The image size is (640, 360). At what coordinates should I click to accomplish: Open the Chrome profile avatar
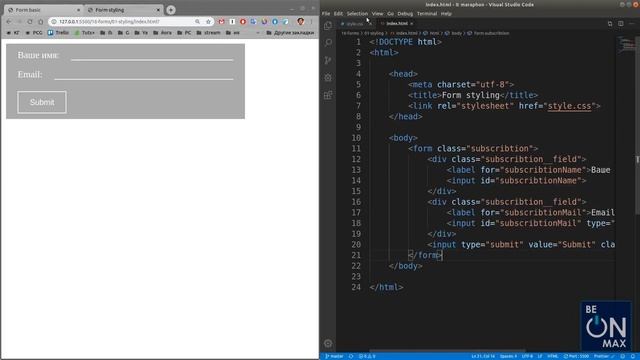300,21
